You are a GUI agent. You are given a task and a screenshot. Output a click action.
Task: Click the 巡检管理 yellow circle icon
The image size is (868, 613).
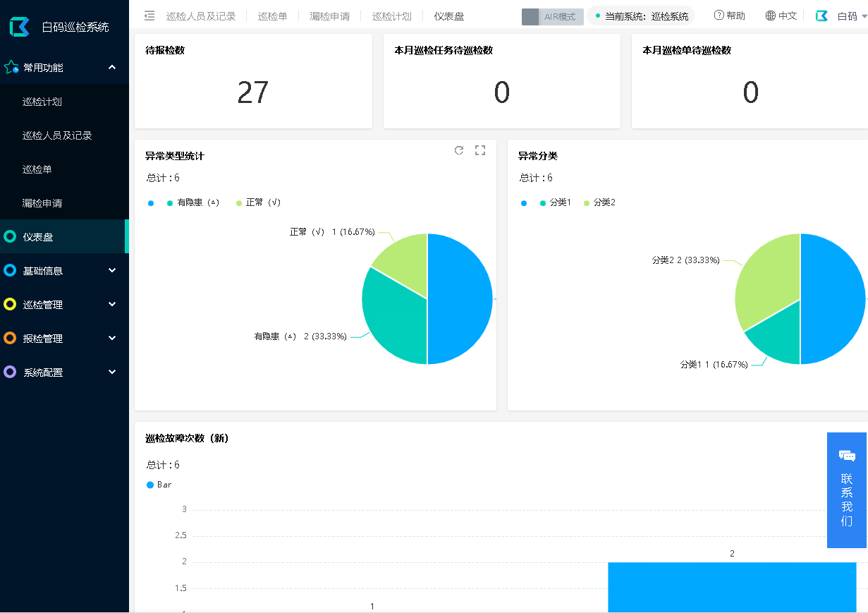pos(10,305)
